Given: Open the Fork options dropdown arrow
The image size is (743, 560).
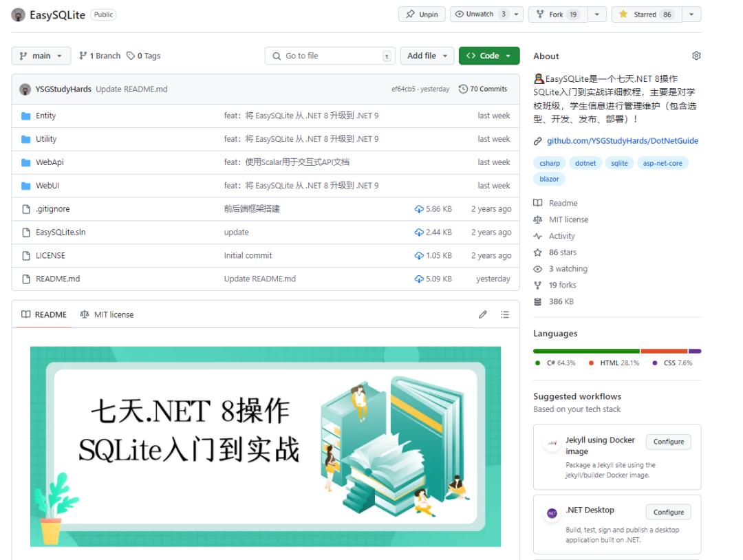Looking at the screenshot, I should pyautogui.click(x=597, y=14).
